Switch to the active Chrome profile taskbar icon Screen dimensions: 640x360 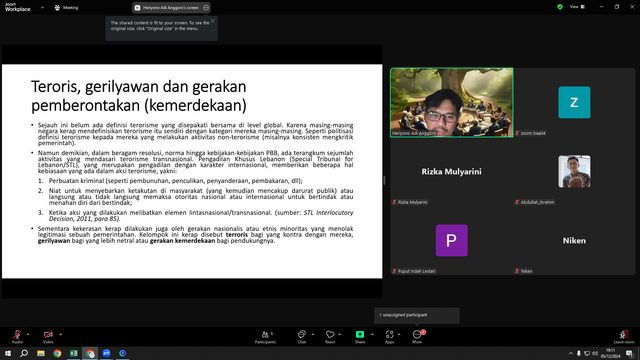(x=90, y=353)
